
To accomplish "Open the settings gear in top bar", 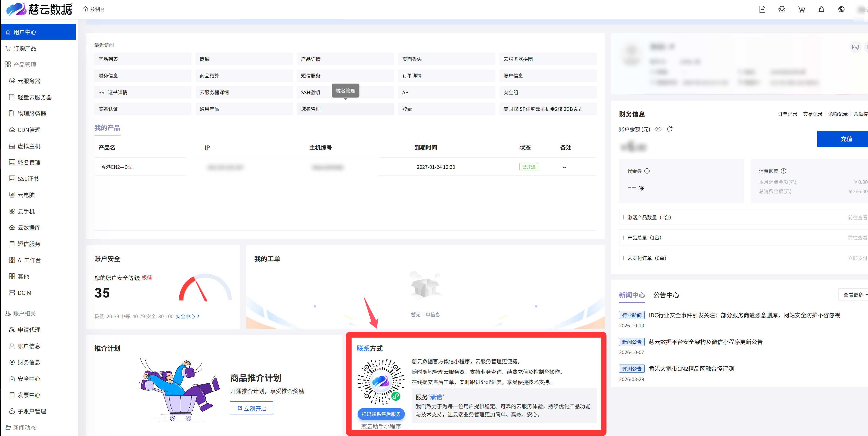I will [782, 10].
